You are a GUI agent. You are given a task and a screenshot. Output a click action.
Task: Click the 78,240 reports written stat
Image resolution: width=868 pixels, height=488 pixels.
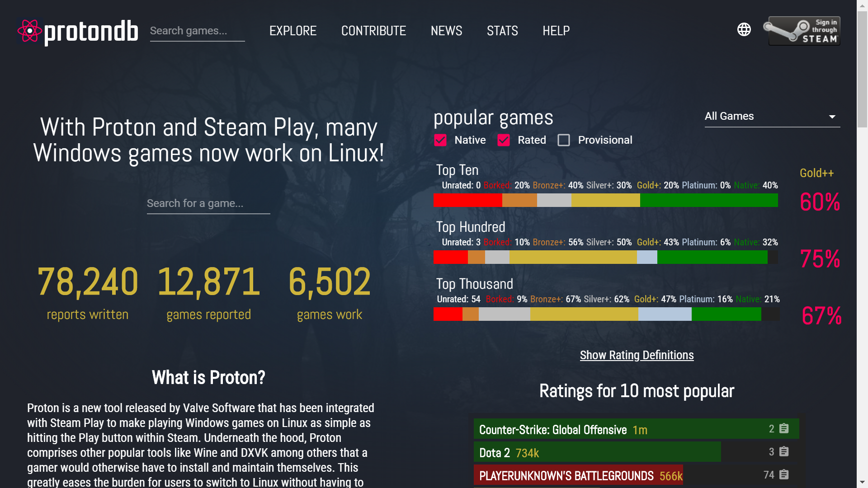tap(88, 293)
